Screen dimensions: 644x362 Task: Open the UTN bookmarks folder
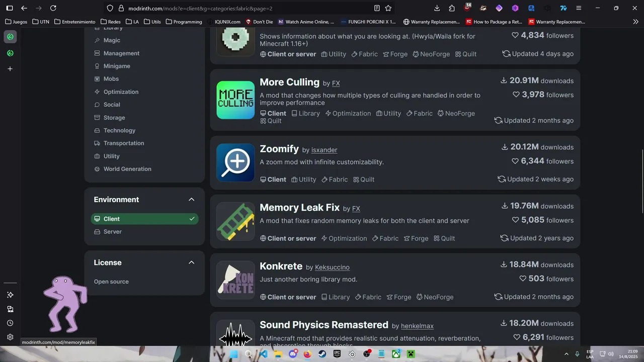click(41, 22)
